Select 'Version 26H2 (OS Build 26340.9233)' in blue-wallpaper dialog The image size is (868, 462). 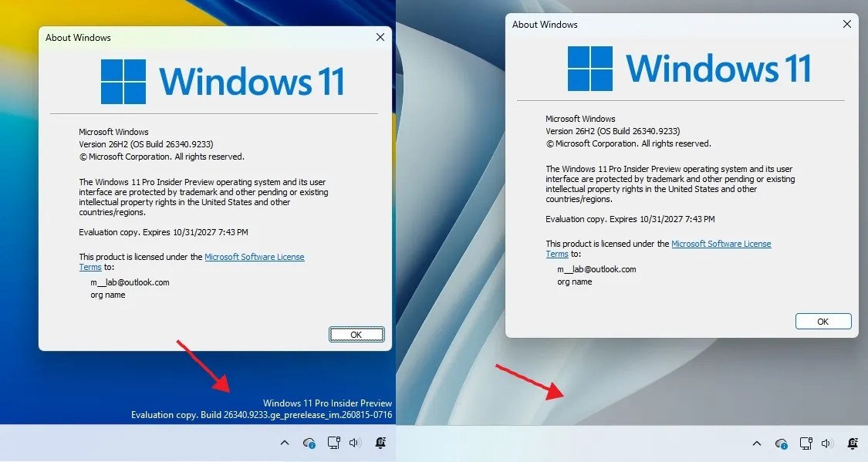coord(146,144)
